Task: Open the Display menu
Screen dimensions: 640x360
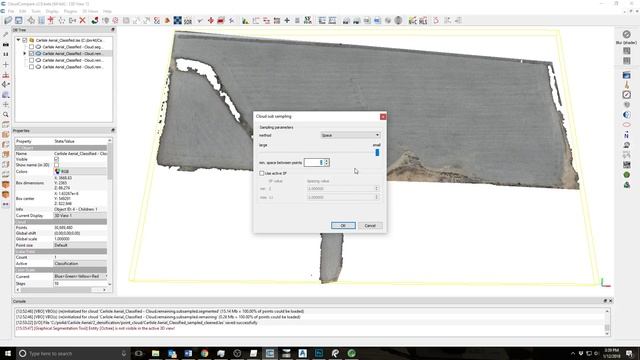Action: tap(52, 11)
